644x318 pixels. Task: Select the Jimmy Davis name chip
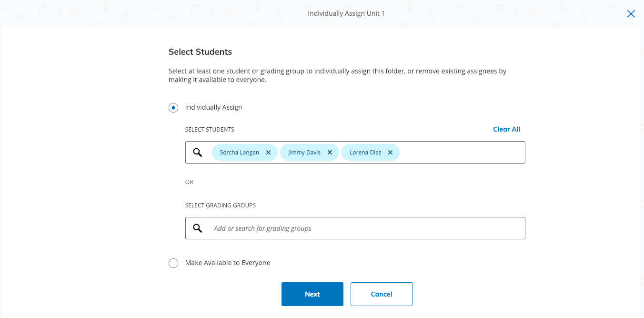point(304,153)
